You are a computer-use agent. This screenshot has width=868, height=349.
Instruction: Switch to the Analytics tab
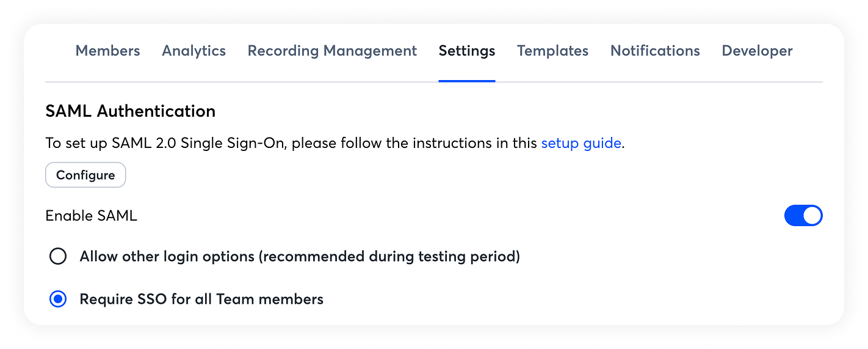point(193,51)
